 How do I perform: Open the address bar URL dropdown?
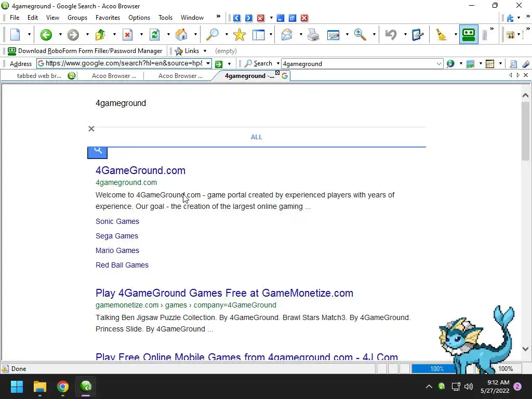pyautogui.click(x=208, y=63)
